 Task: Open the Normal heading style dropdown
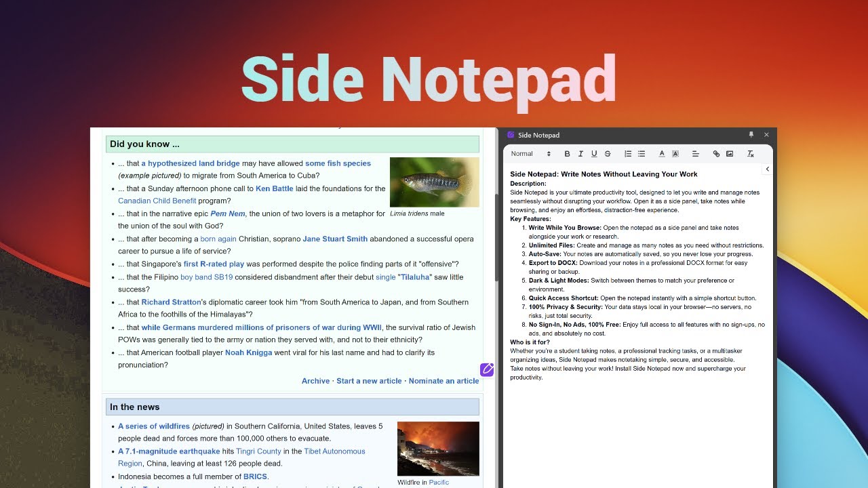click(x=531, y=154)
